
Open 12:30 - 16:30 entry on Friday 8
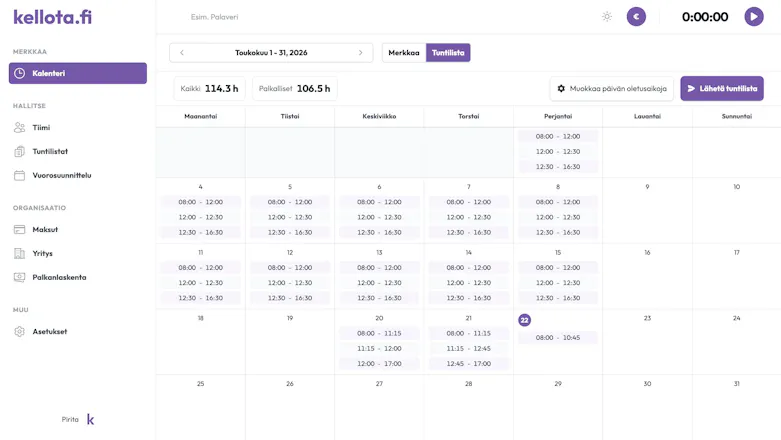click(x=558, y=233)
